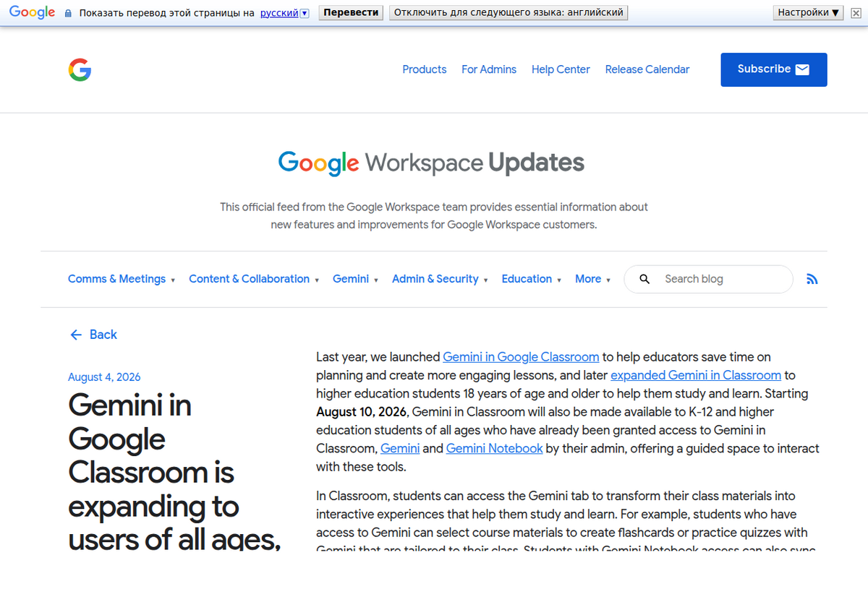Click the Google G logo in header
Screen dimensions: 868x610
80,69
